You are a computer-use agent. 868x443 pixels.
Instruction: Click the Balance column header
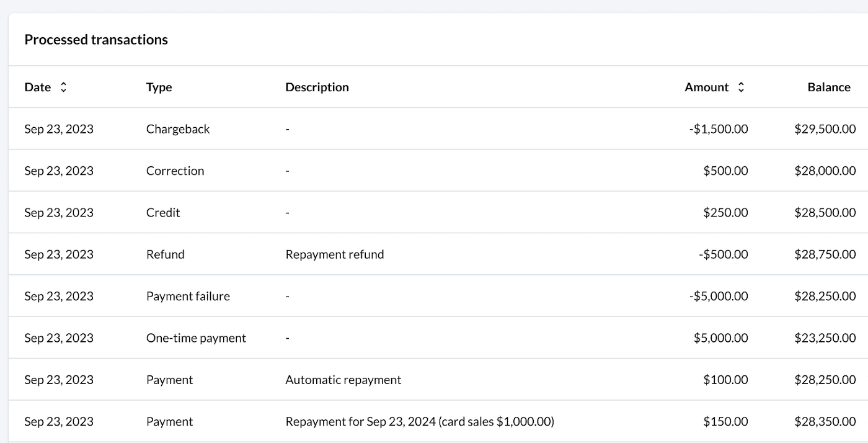[x=829, y=87]
